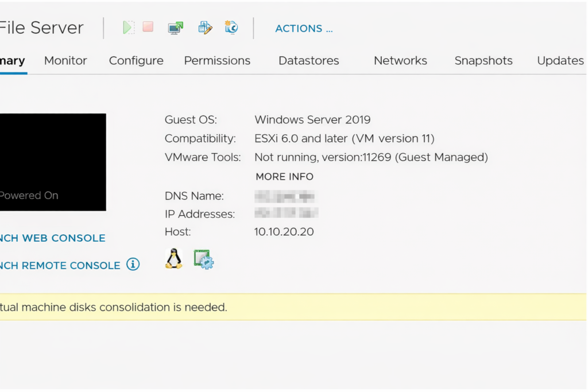Go to the Updates tab

coord(560,61)
